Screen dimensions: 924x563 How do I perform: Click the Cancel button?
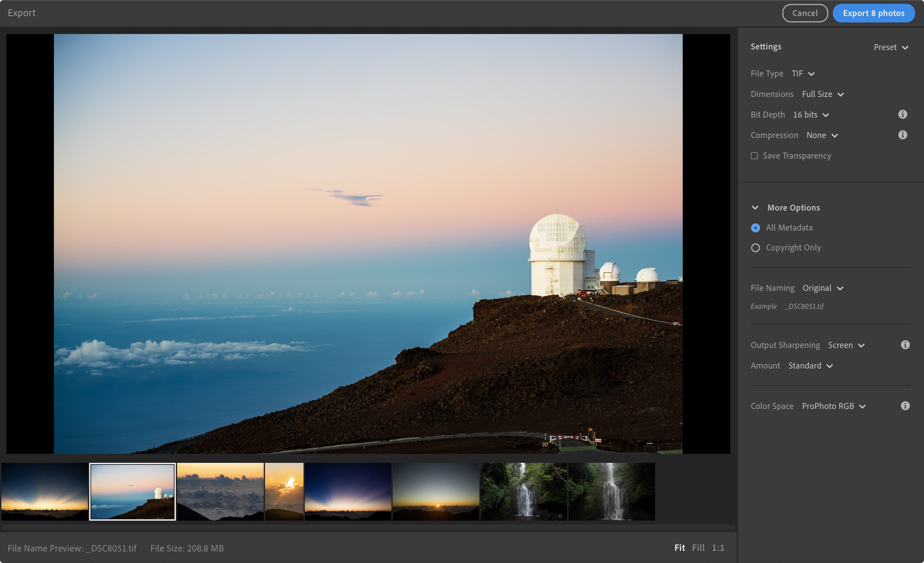(x=805, y=13)
